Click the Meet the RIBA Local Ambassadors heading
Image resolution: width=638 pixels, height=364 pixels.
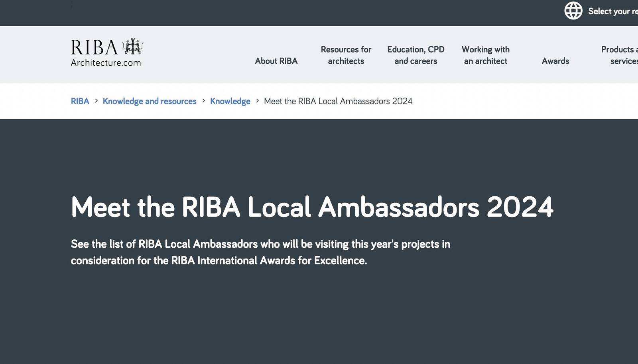point(312,207)
